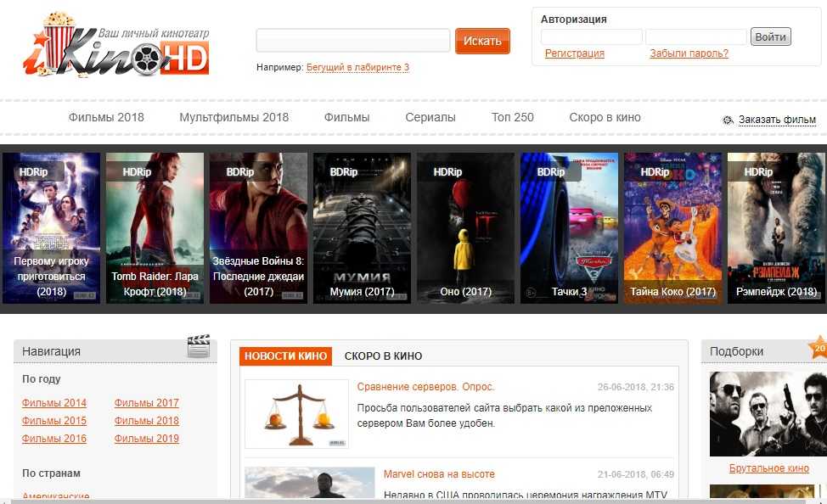Open the Тачки 3 poster
Image resolution: width=827 pixels, height=504 pixels.
[x=569, y=227]
